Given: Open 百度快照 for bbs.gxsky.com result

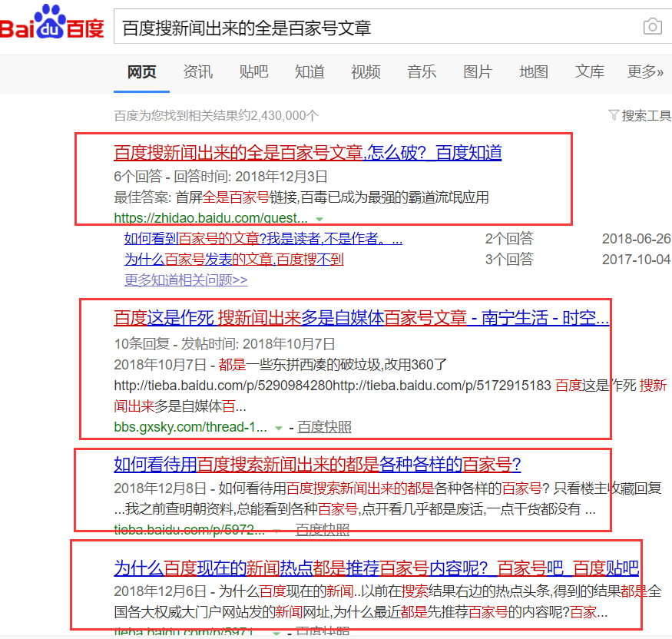Looking at the screenshot, I should [324, 427].
